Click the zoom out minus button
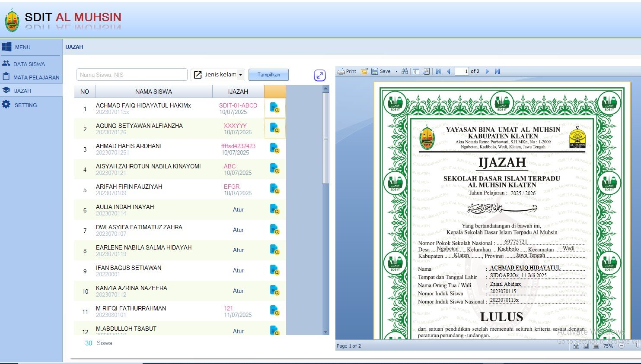Viewport: 641px width, 364px height. [621, 345]
